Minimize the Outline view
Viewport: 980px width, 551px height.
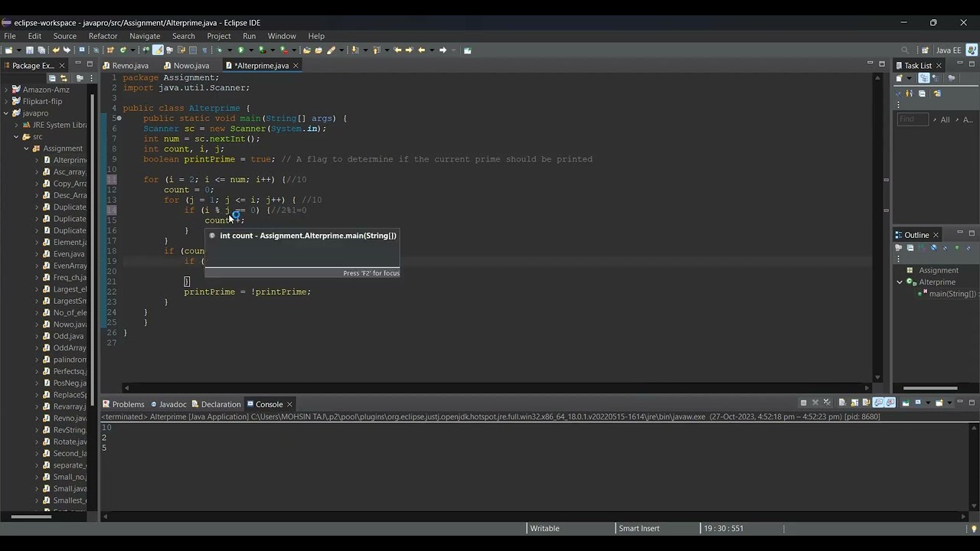[960, 233]
